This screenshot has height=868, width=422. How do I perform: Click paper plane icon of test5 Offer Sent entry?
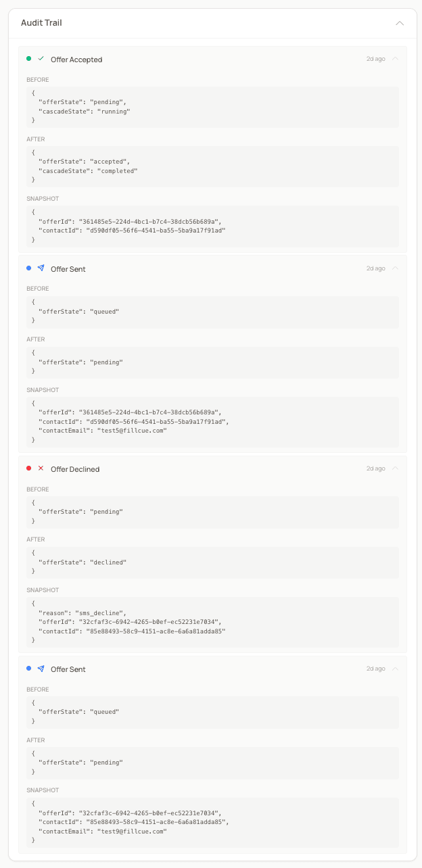click(41, 268)
